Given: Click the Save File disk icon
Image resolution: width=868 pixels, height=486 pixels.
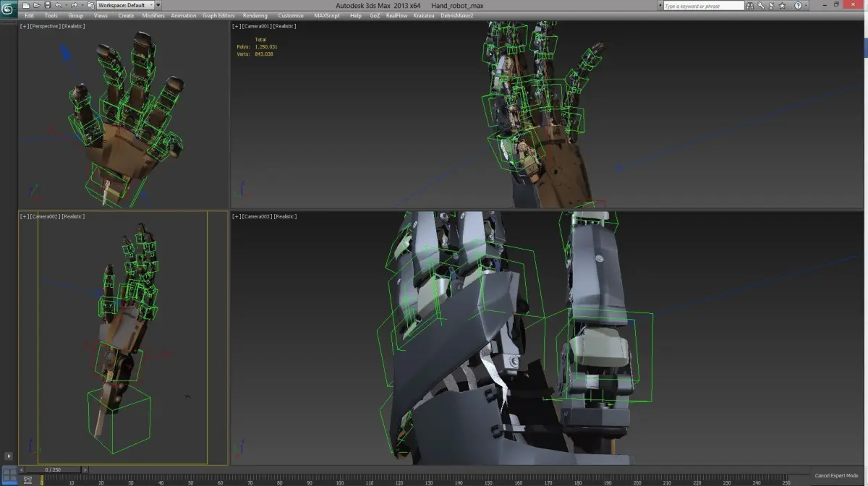Looking at the screenshot, I should click(48, 5).
